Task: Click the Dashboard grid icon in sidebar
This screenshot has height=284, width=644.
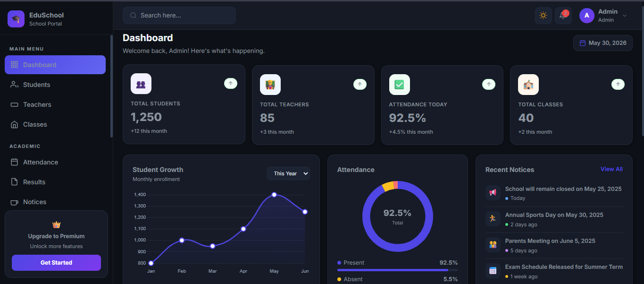Action: tap(14, 65)
